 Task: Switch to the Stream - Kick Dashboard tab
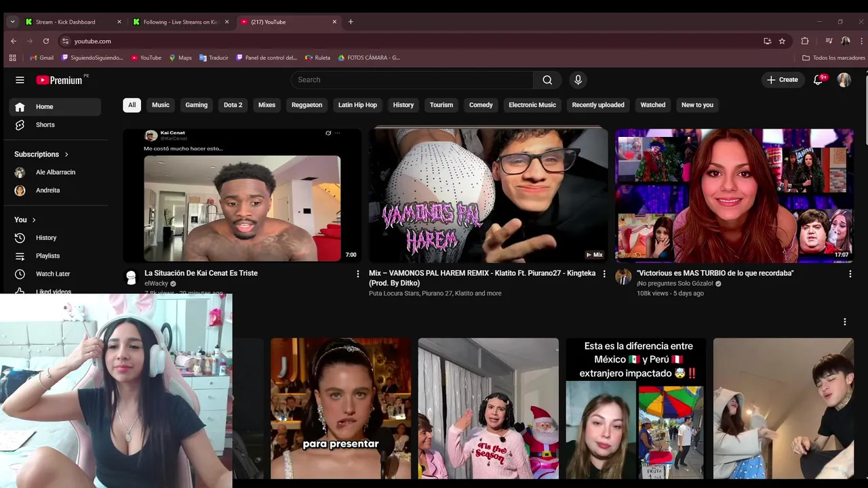click(x=73, y=22)
